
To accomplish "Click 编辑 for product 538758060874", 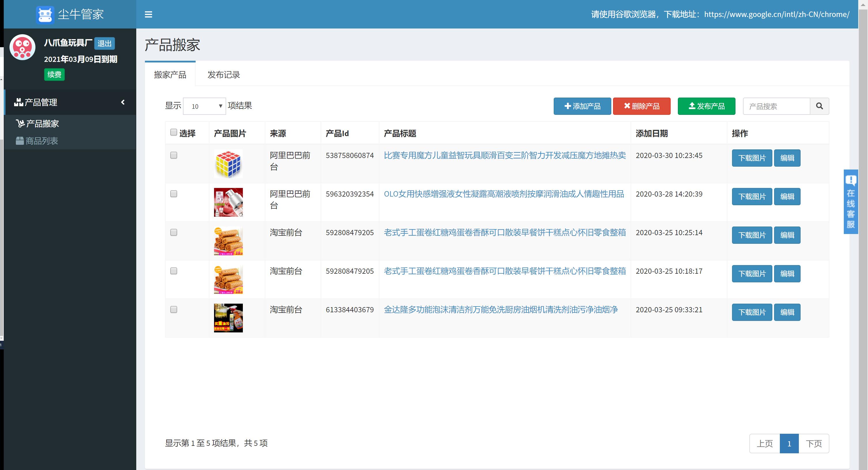I will click(x=787, y=158).
